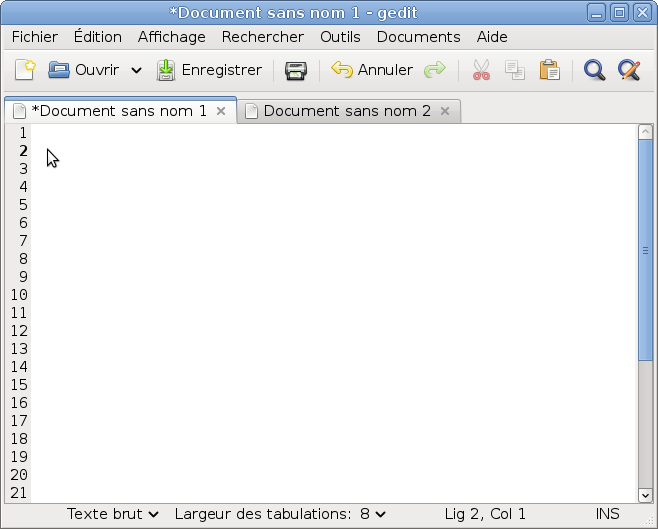Open the Aide menu
This screenshot has height=529, width=658.
point(492,37)
